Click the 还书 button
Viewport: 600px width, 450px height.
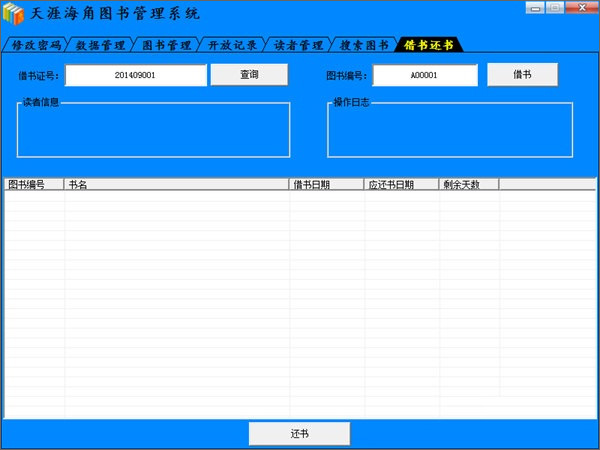pos(299,434)
